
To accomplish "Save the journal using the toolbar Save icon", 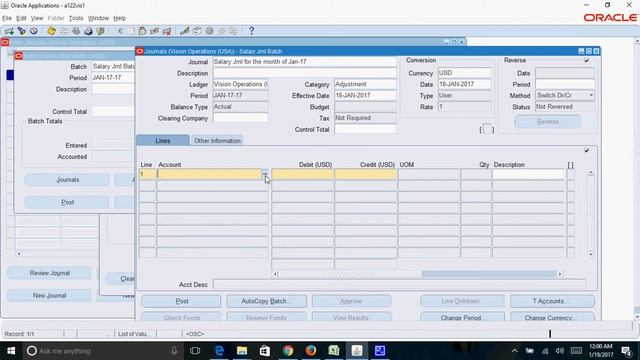I will (x=51, y=31).
